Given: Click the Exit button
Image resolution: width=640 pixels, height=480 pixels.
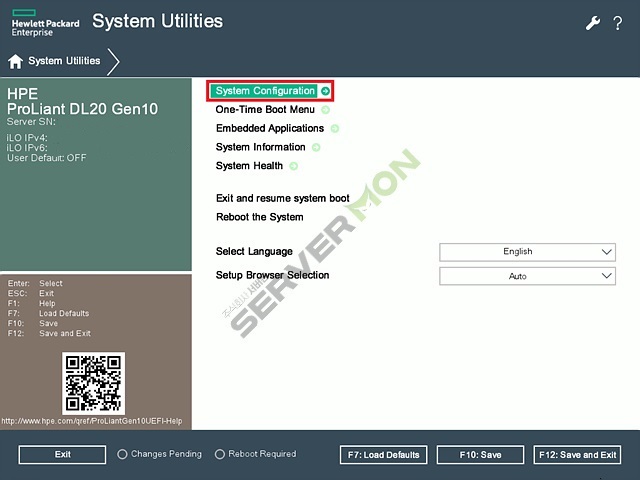Looking at the screenshot, I should (62, 455).
